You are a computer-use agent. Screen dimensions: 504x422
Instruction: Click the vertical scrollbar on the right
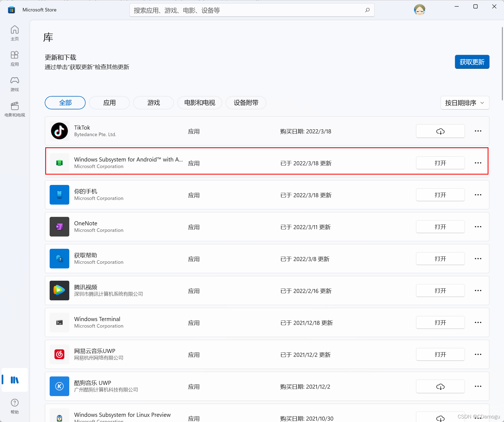pyautogui.click(x=502, y=64)
